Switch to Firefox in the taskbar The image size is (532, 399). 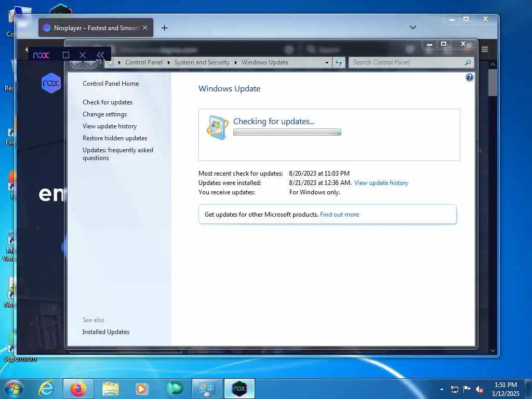78,389
